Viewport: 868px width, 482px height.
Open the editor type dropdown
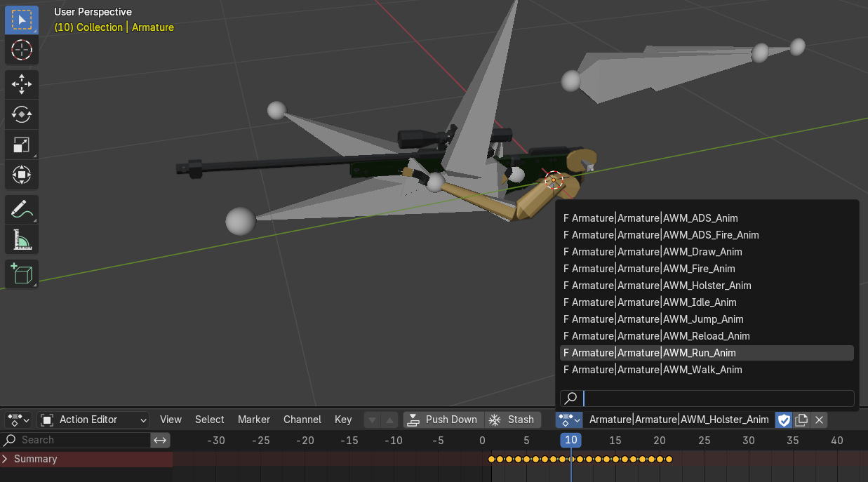click(x=18, y=420)
